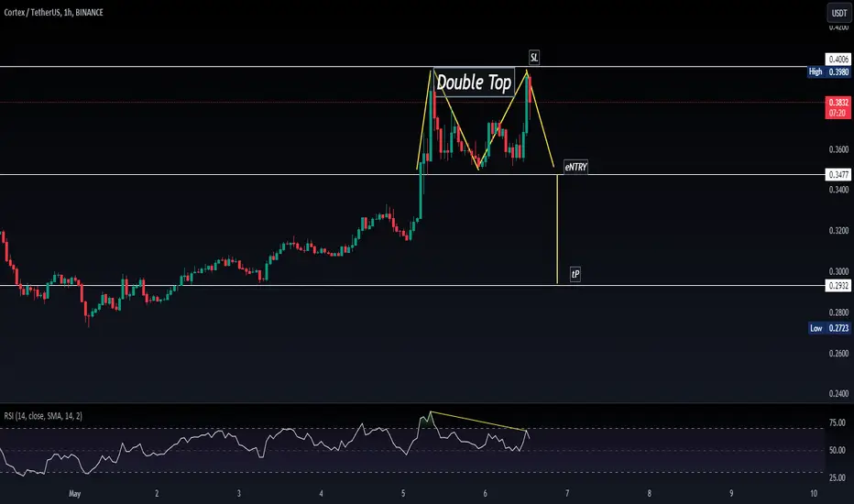Click the 50.00 RSI scale value
The image size is (854, 504).
pos(838,450)
